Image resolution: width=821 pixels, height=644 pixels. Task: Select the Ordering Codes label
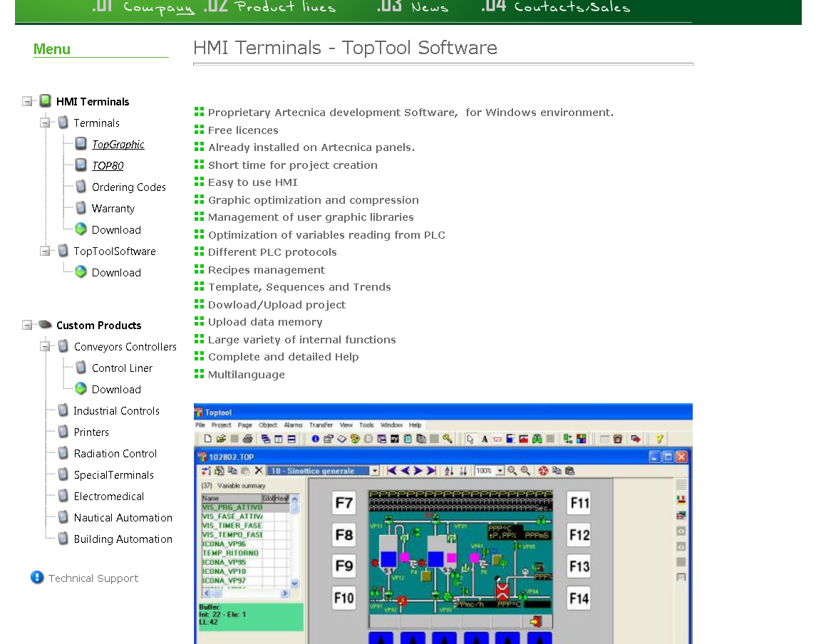pos(129,187)
